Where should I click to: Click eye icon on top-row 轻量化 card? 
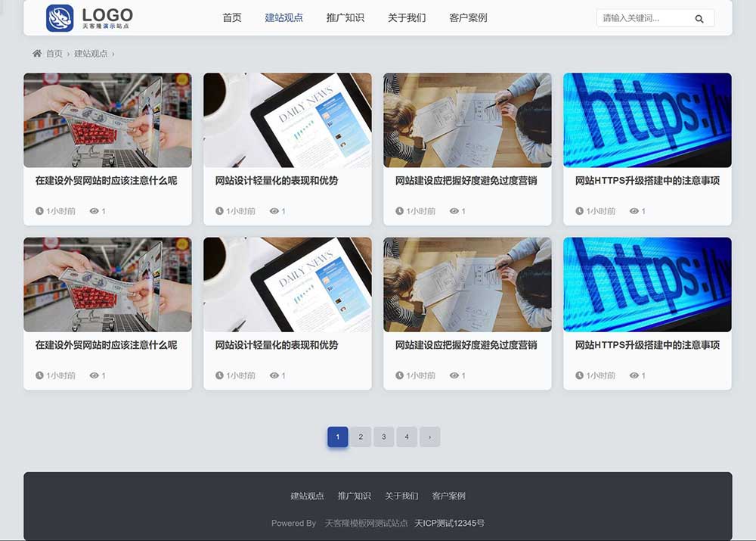point(274,211)
